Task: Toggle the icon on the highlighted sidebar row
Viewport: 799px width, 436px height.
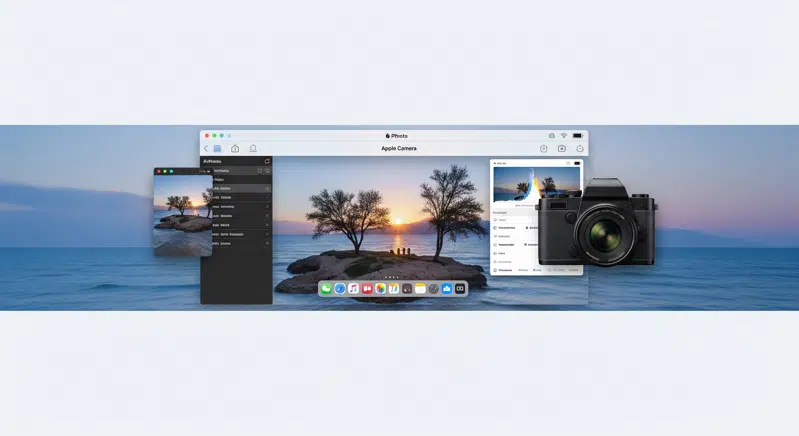Action: pyautogui.click(x=267, y=188)
